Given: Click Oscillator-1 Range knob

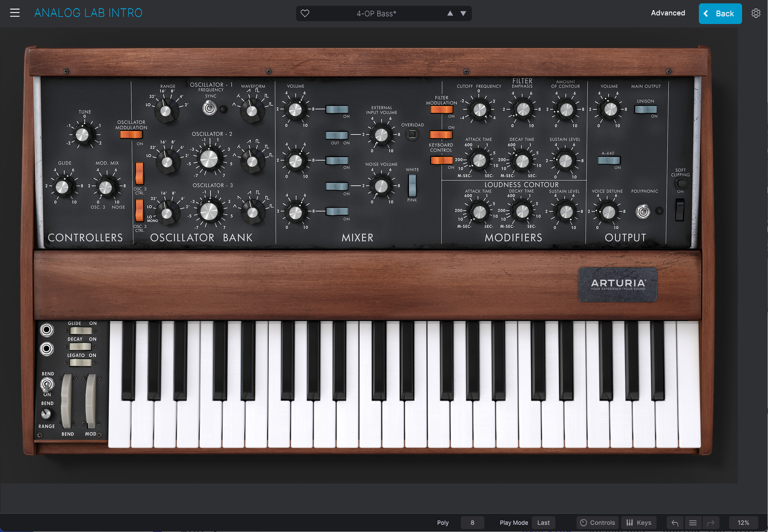Looking at the screenshot, I should click(x=165, y=111).
